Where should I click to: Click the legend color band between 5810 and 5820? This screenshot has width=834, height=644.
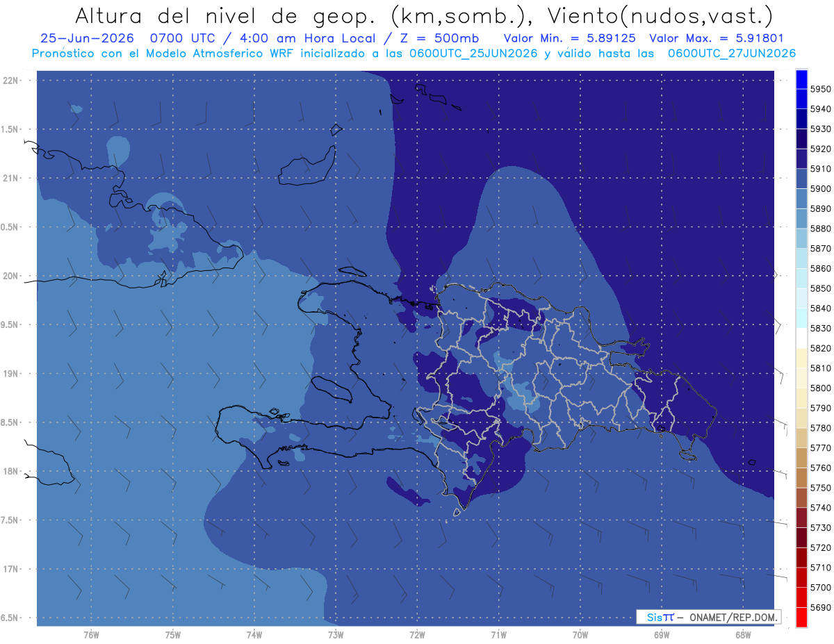[801, 358]
